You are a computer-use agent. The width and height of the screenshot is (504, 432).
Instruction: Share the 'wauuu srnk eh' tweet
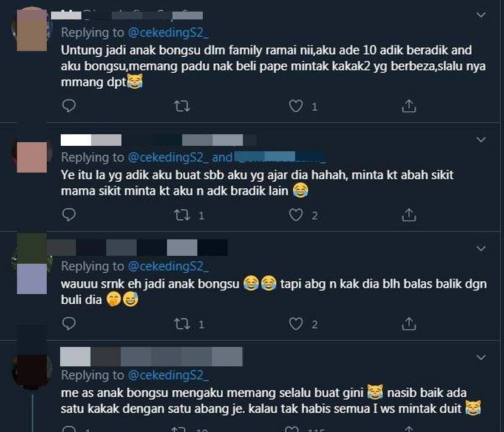tap(409, 324)
